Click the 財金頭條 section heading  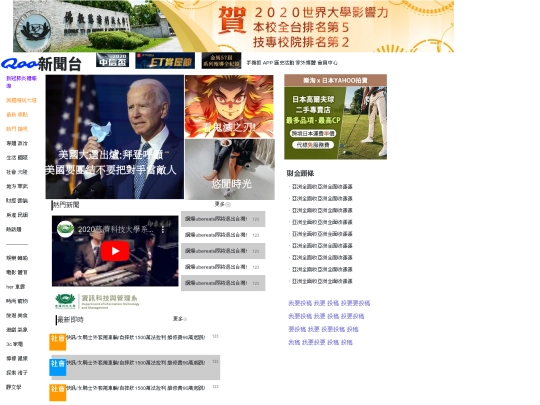tap(300, 173)
